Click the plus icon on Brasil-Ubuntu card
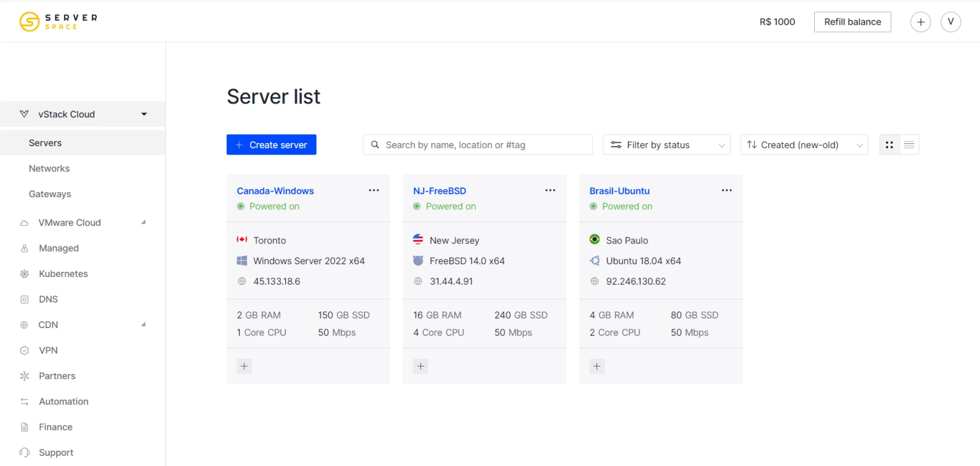The width and height of the screenshot is (980, 466). (597, 366)
